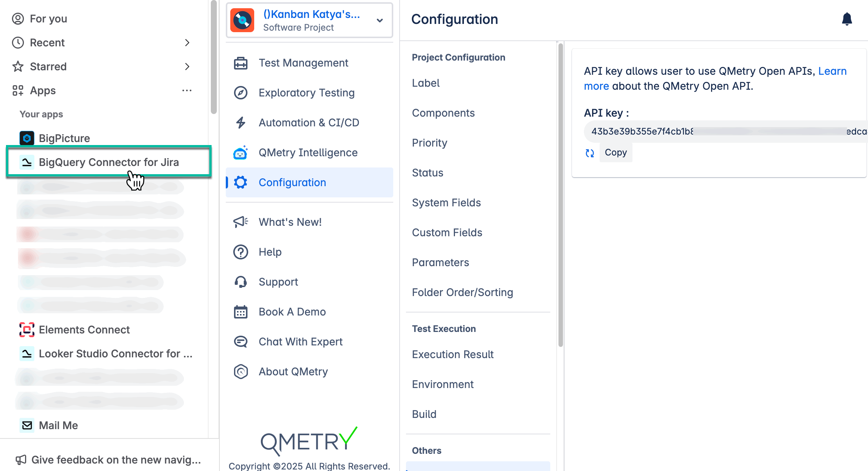The width and height of the screenshot is (868, 471).
Task: Open the BigPicture app
Action: 64,138
